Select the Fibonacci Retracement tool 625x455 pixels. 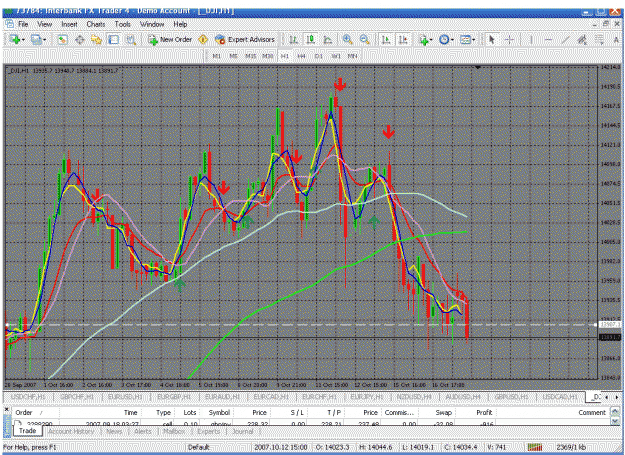[x=599, y=39]
